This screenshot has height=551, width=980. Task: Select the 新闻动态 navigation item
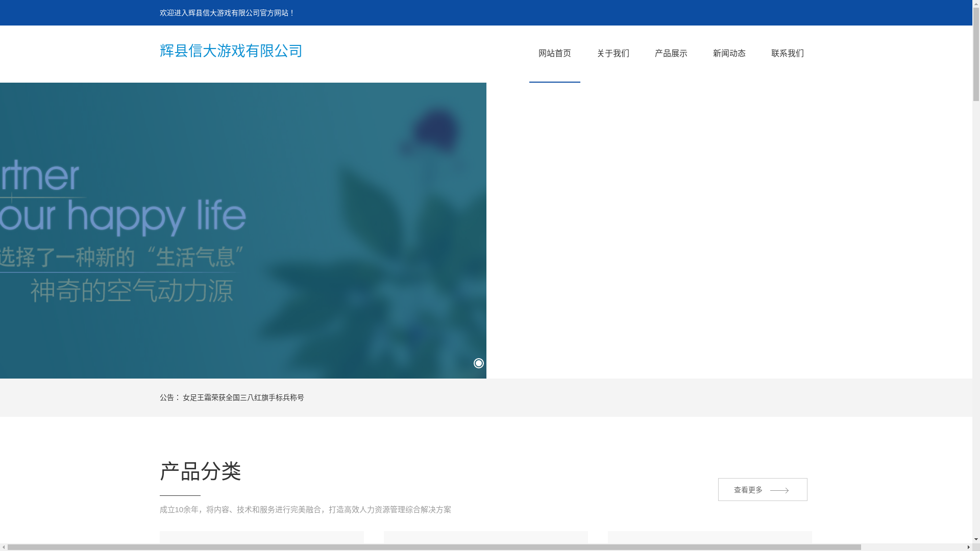729,54
